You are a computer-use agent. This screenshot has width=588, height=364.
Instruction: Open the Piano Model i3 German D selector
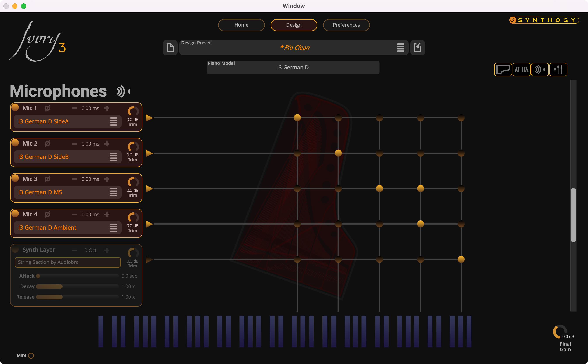click(293, 68)
